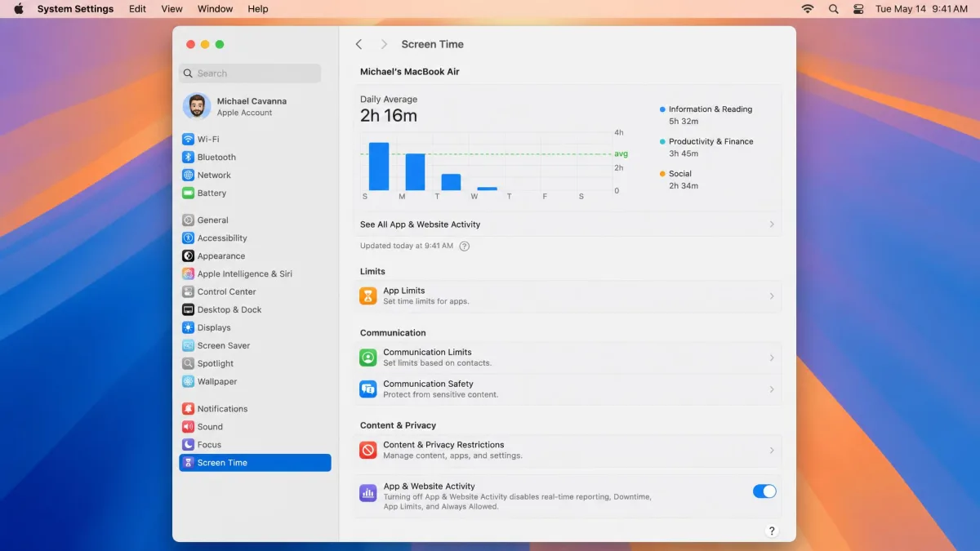The width and height of the screenshot is (980, 551).
Task: Select Desktop & Dock sidebar icon
Action: (x=188, y=309)
